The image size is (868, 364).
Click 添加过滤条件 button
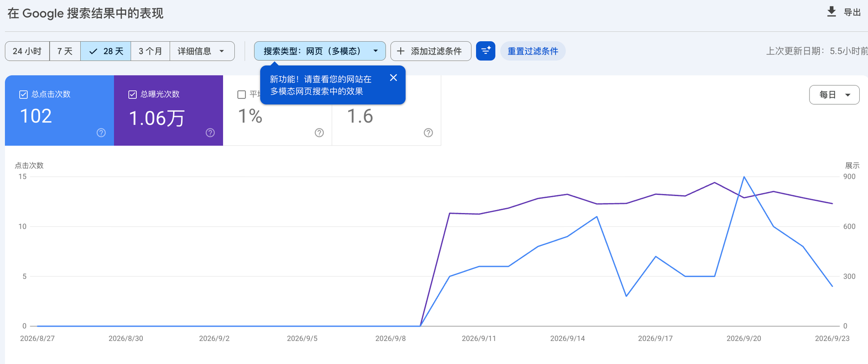[431, 51]
